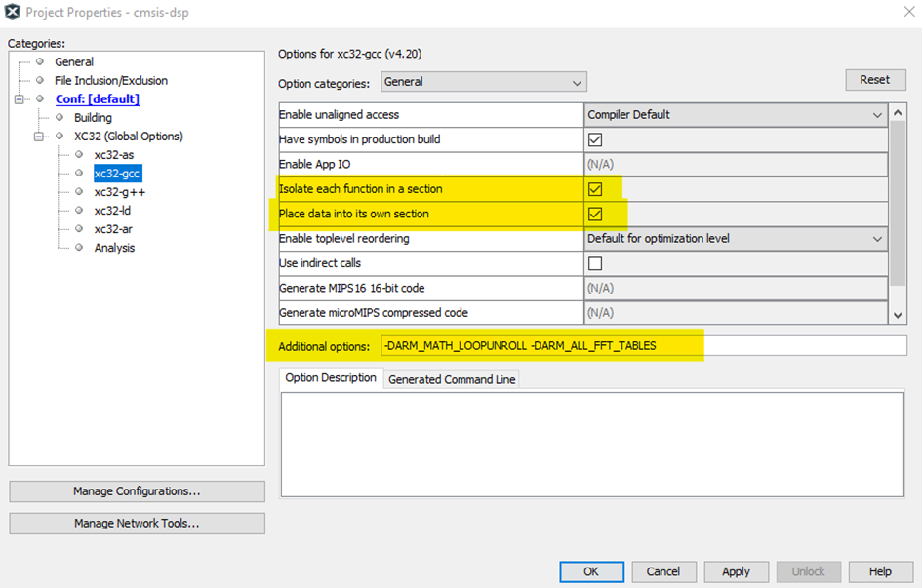
Task: Uncheck Isolate each function in a section
Action: (595, 189)
